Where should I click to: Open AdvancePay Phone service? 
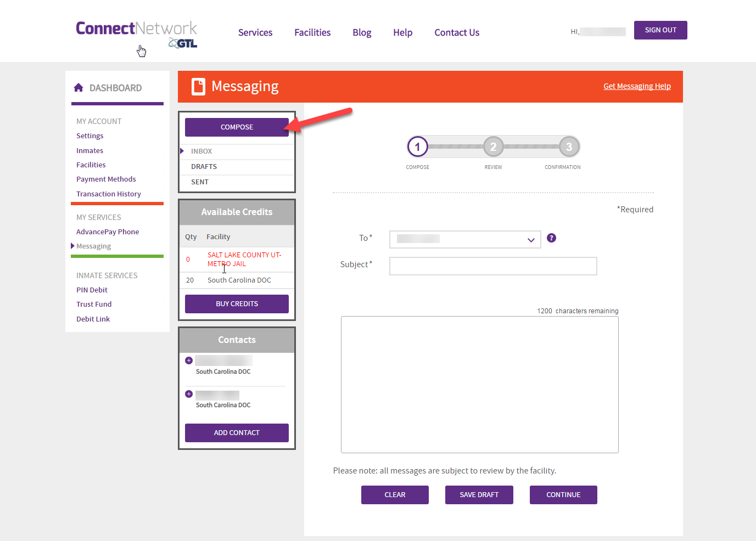point(108,232)
